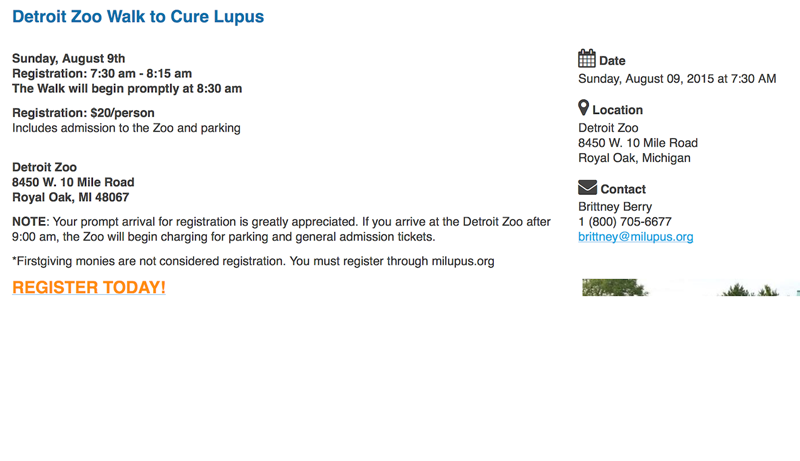
Task: Click the location pin icon
Action: 584,108
